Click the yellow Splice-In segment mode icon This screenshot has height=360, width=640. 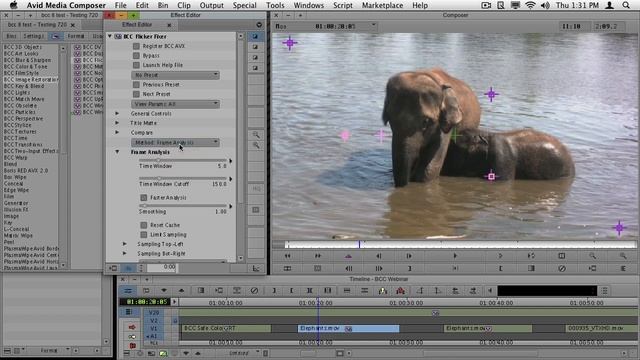coord(382,291)
